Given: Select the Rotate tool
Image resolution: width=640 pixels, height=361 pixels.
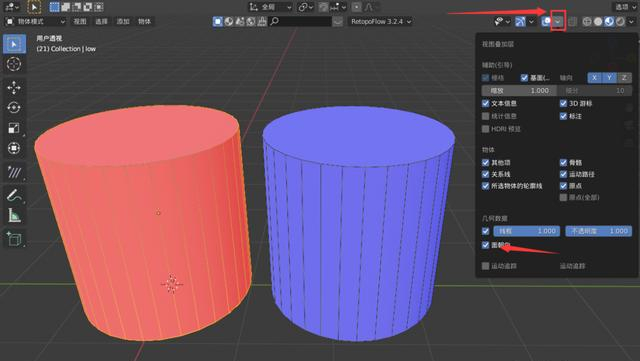Looking at the screenshot, I should [14, 107].
